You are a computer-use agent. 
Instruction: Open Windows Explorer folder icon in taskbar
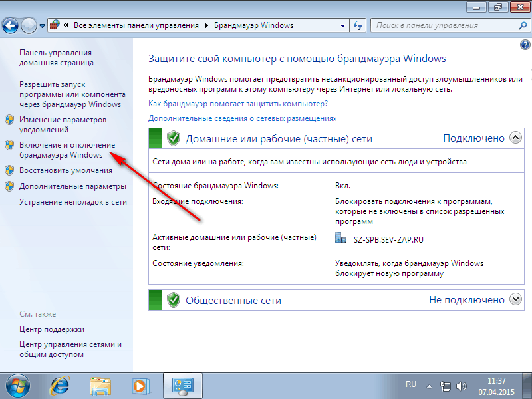pyautogui.click(x=100, y=385)
